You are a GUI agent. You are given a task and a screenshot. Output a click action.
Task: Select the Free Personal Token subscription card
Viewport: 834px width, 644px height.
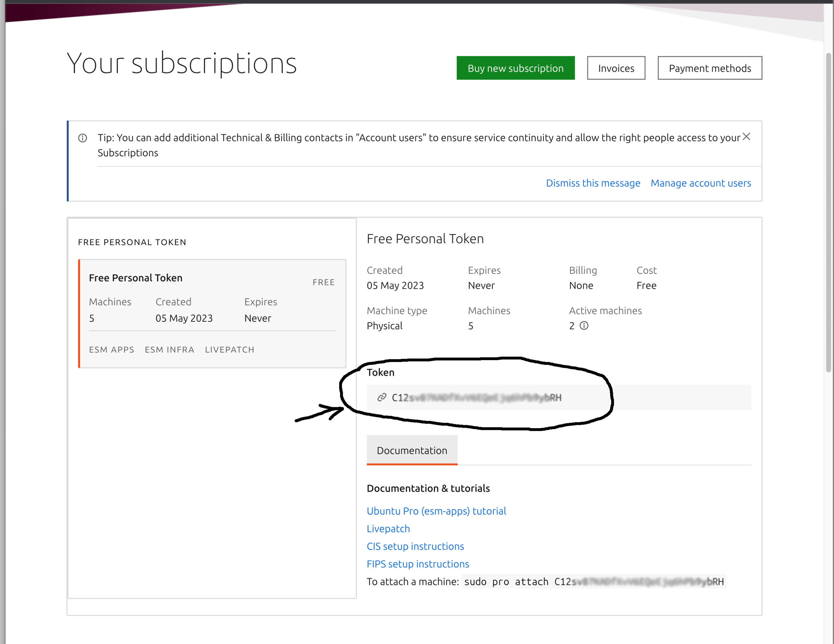coord(212,314)
